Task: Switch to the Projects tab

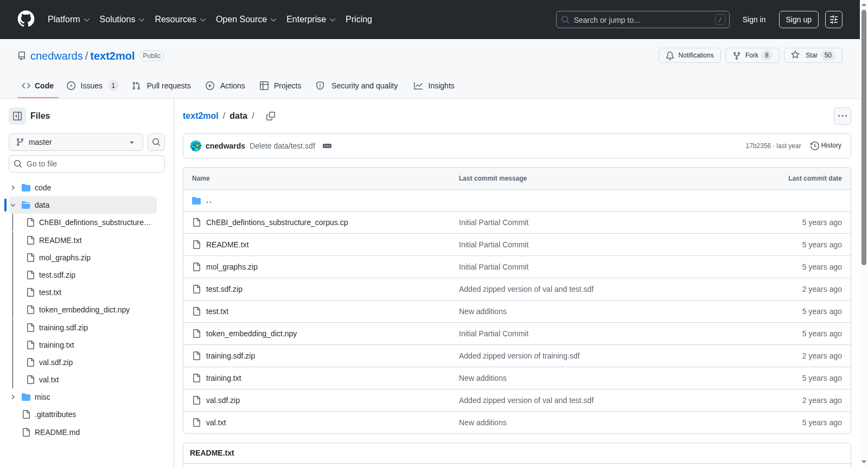Action: pos(280,86)
